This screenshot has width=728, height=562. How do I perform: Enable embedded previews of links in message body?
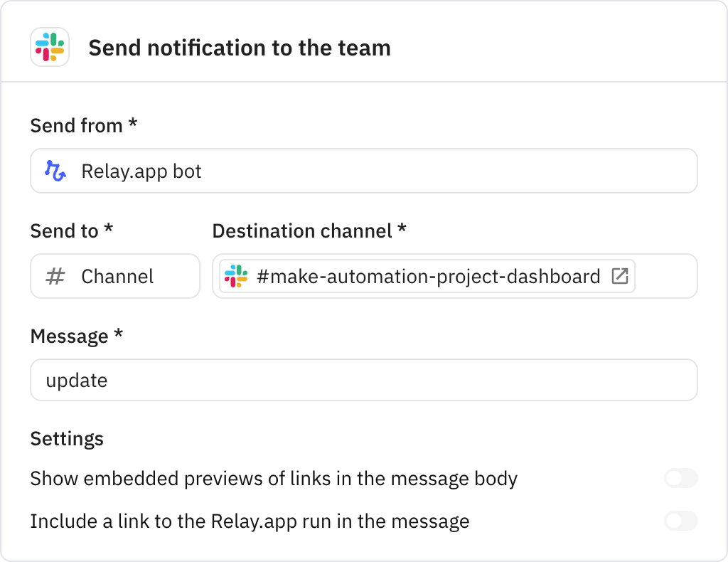tap(680, 478)
